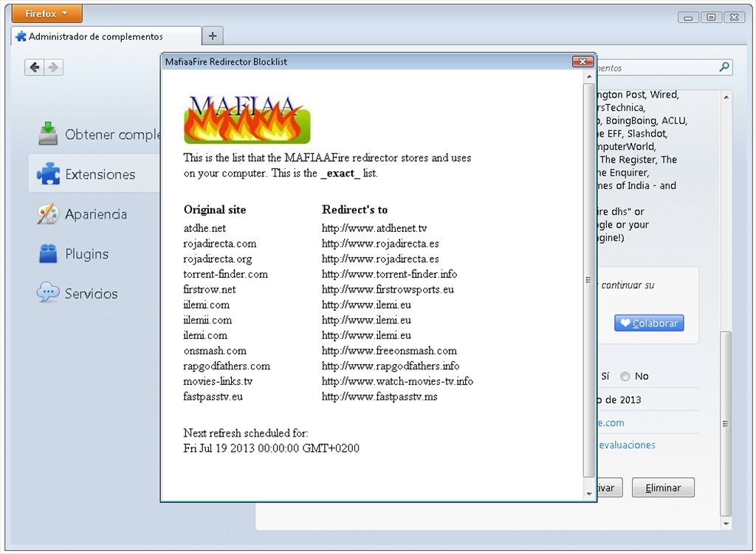Click the add-ons page scrollbar thumb
The height and width of the screenshot is (554, 756).
[x=726, y=424]
